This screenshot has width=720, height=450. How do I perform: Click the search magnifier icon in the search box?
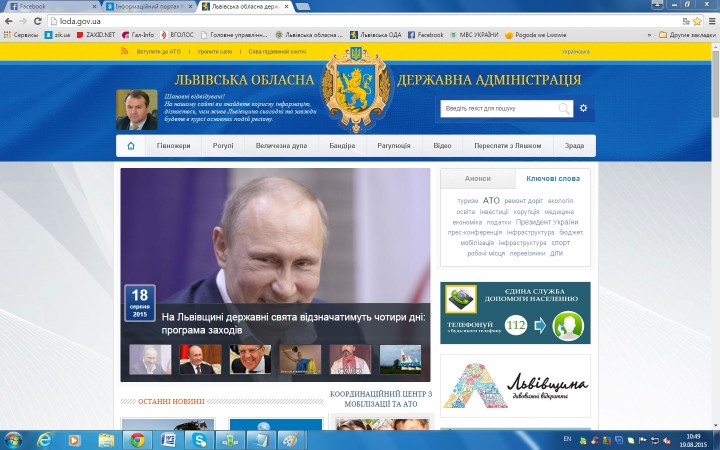(565, 108)
